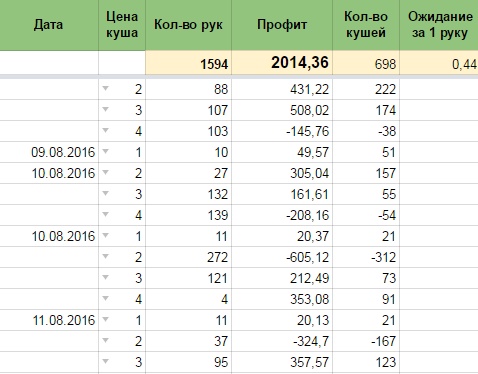Open the dropdown in the row with profit 305,04
The height and width of the screenshot is (374, 478).
106,172
